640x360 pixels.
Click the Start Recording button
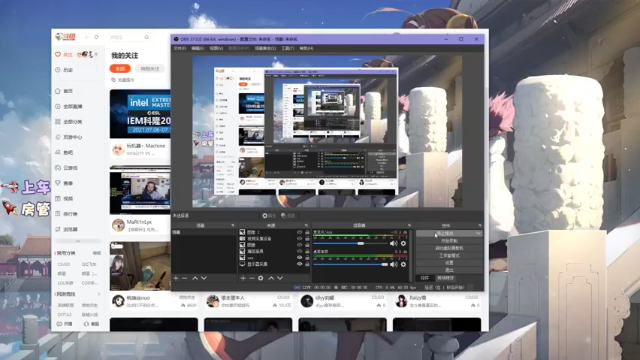pyautogui.click(x=449, y=241)
